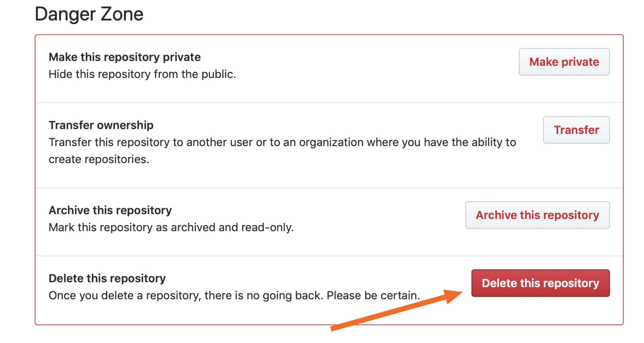Click the red Delete this repository button

tap(540, 283)
